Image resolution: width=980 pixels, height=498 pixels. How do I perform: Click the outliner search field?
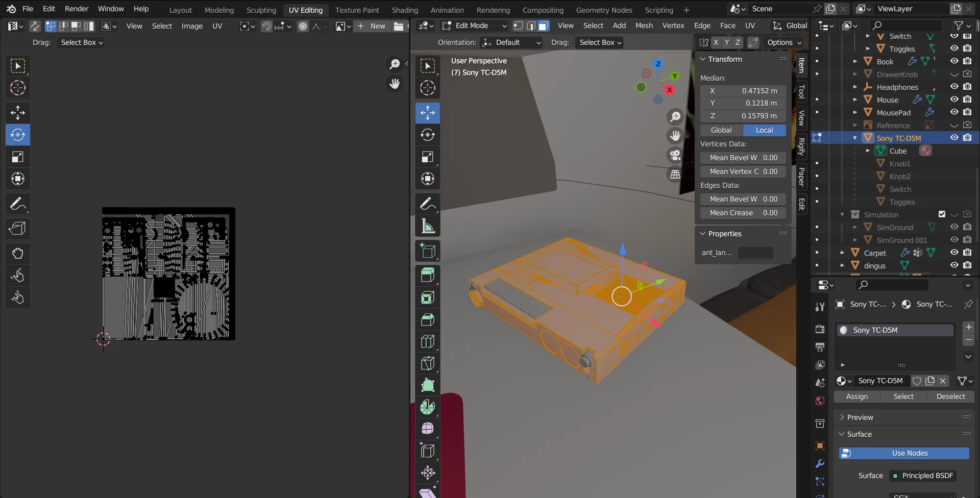(905, 26)
